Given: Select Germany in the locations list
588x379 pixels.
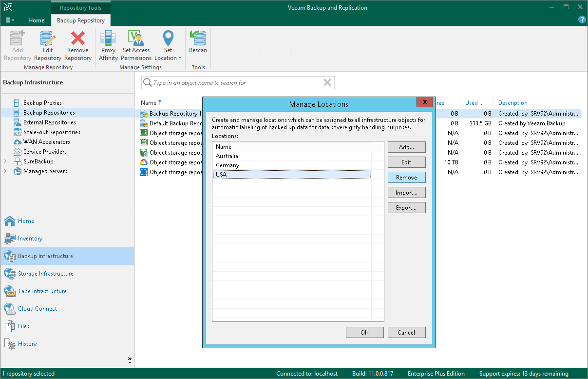Looking at the screenshot, I should (x=228, y=165).
